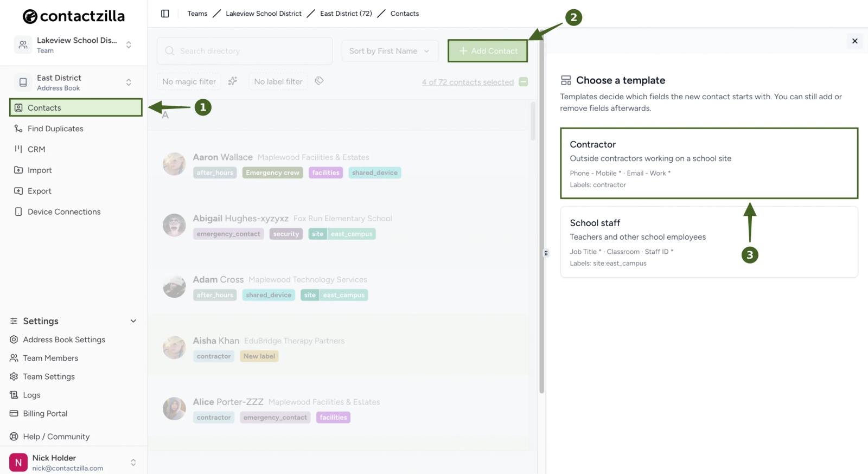Close the template panel with X
This screenshot has width=868, height=474.
(854, 41)
